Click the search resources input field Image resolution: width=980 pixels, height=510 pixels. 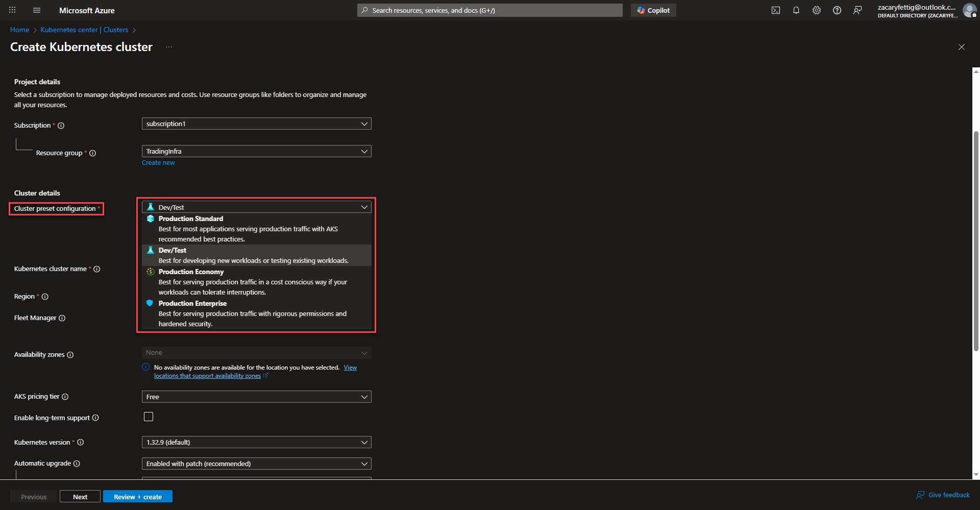click(490, 10)
